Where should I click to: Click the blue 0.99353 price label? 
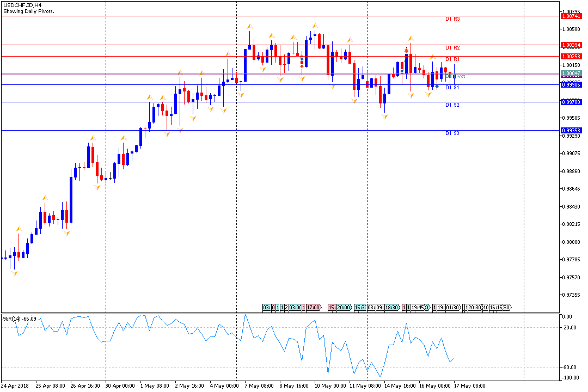click(x=571, y=130)
